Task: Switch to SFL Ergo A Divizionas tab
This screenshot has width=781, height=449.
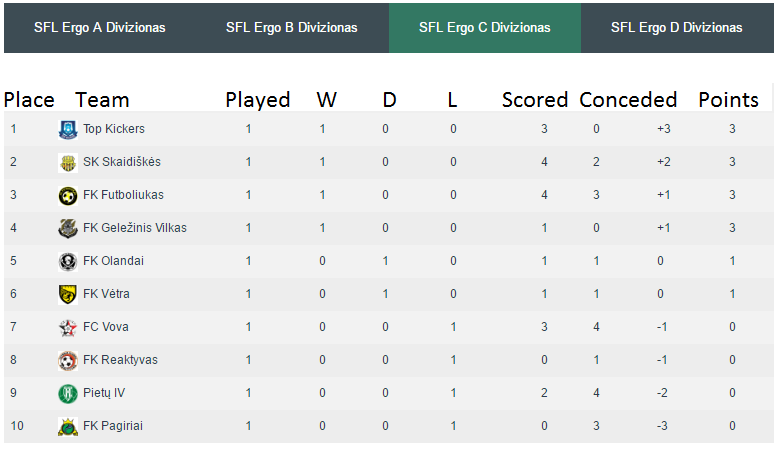Action: 100,28
